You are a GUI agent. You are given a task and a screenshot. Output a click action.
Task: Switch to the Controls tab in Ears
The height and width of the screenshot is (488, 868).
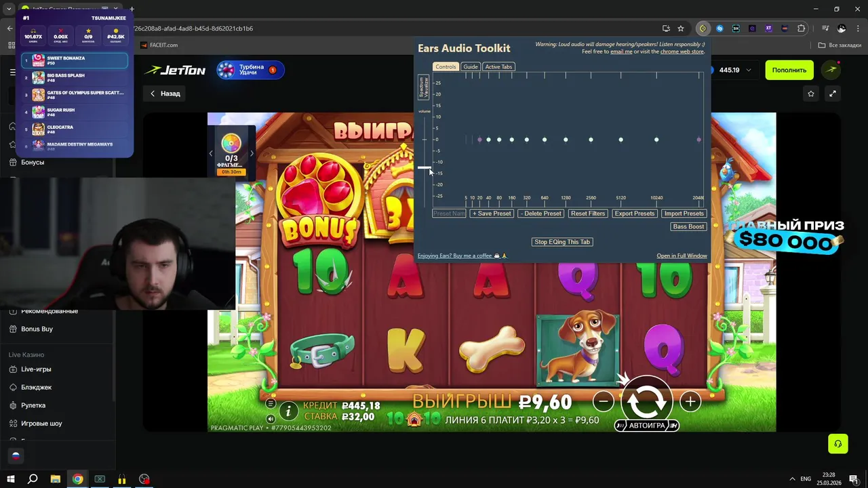coord(446,66)
